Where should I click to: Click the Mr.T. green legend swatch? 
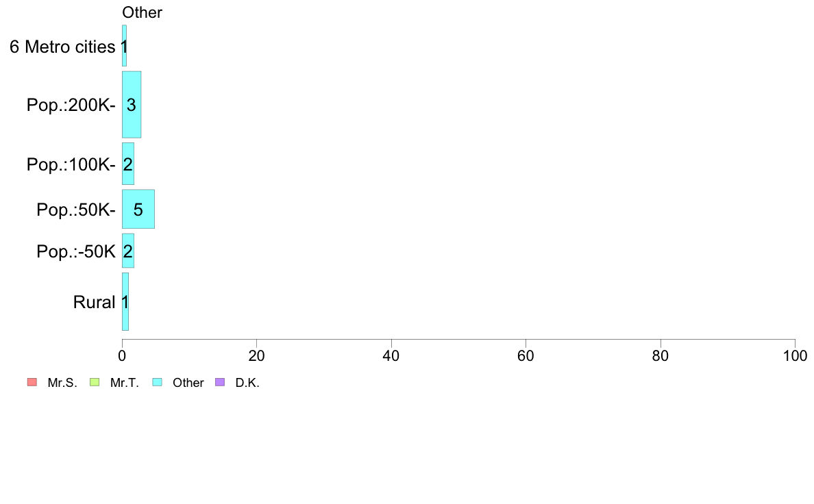click(95, 383)
